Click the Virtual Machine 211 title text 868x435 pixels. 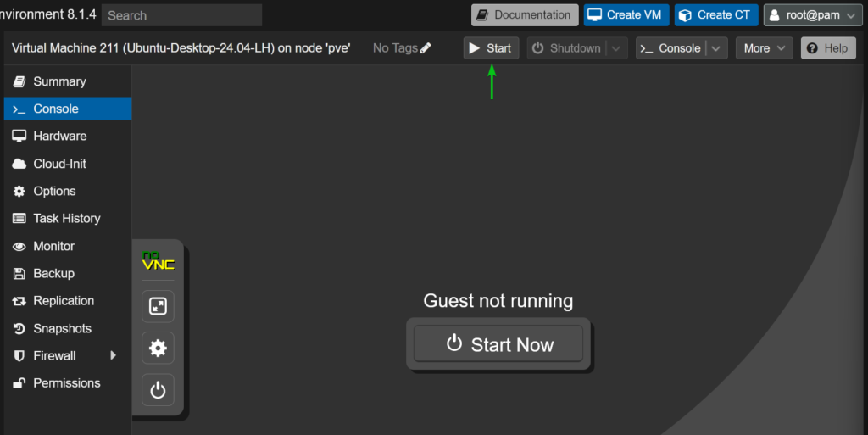181,48
